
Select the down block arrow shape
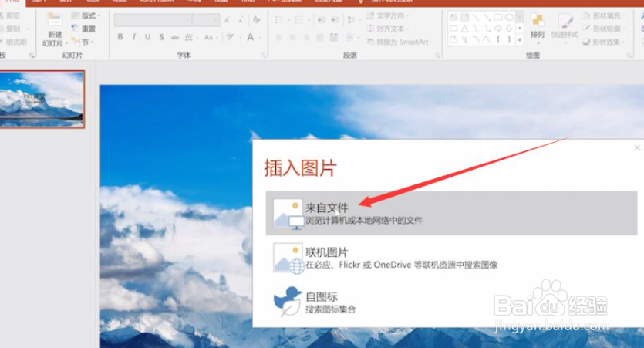(509, 29)
